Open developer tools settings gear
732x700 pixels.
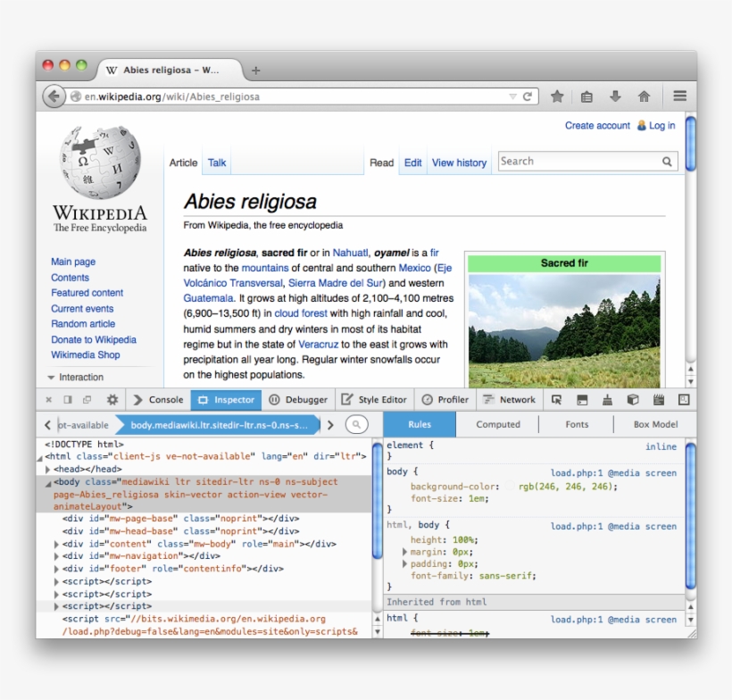111,399
